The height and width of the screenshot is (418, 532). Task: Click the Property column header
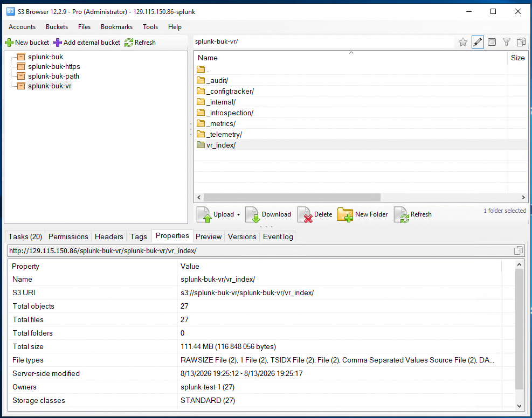[x=92, y=266]
